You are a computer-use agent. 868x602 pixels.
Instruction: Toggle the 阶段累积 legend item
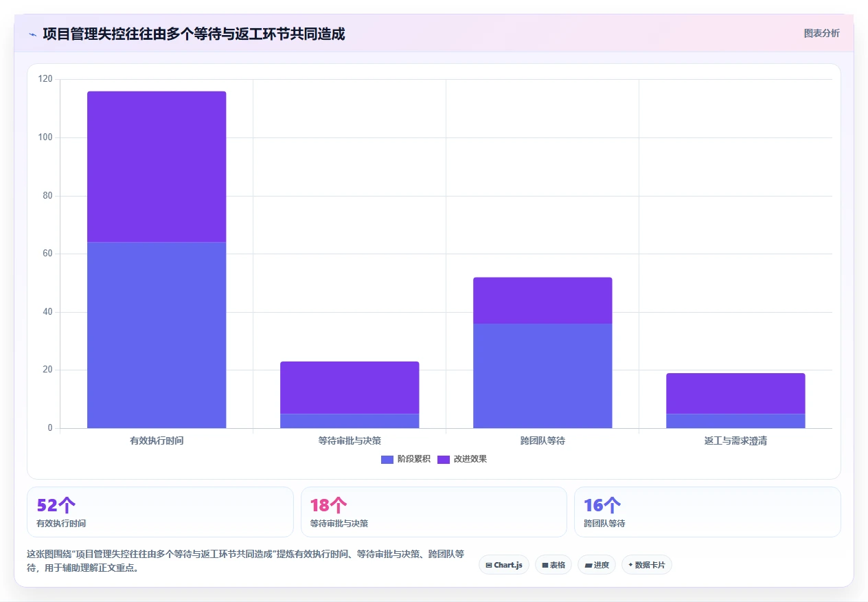[405, 459]
